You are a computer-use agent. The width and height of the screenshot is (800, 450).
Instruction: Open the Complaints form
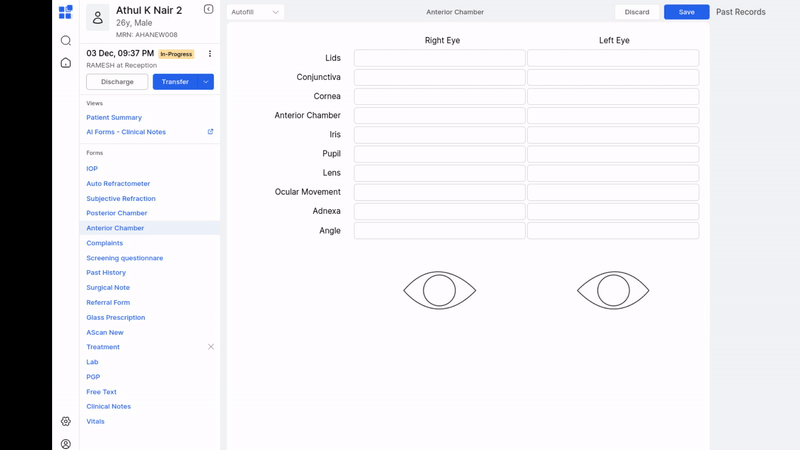click(x=105, y=243)
